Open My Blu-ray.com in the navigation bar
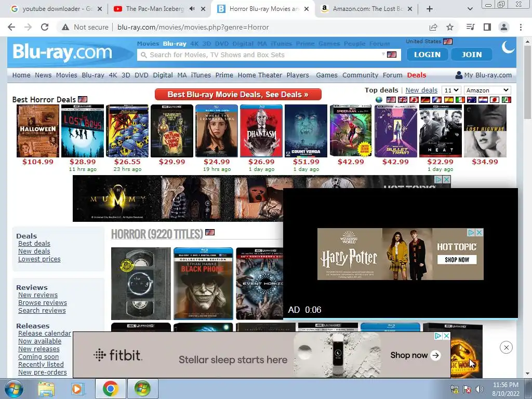Screen dimensions: 532x399 pyautogui.click(x=484, y=75)
